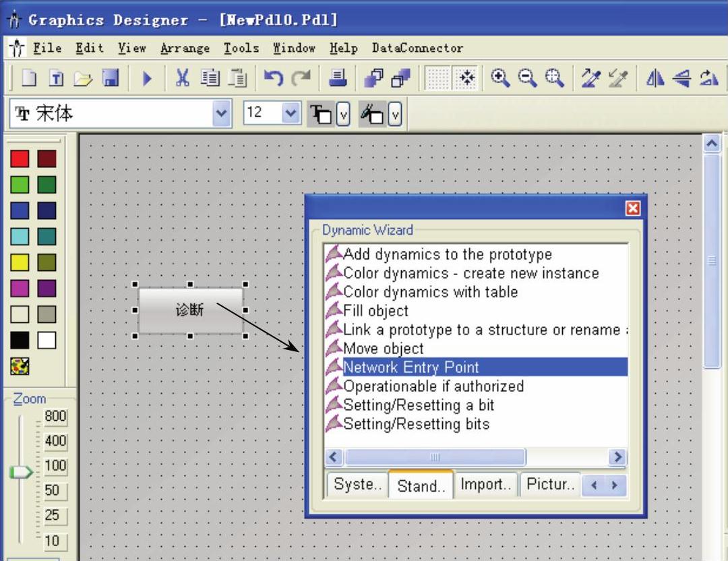Expand the line color dropdown arrow
The width and height of the screenshot is (728, 561).
pos(394,114)
